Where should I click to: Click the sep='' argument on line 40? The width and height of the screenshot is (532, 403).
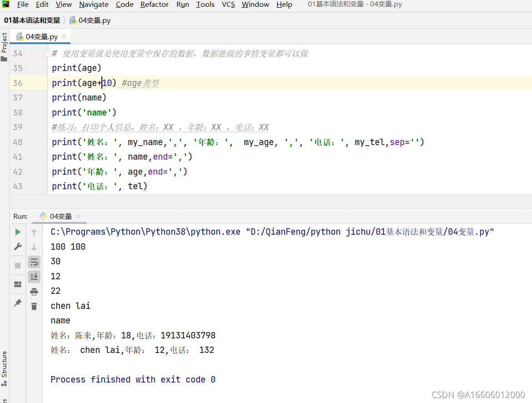pyautogui.click(x=405, y=142)
